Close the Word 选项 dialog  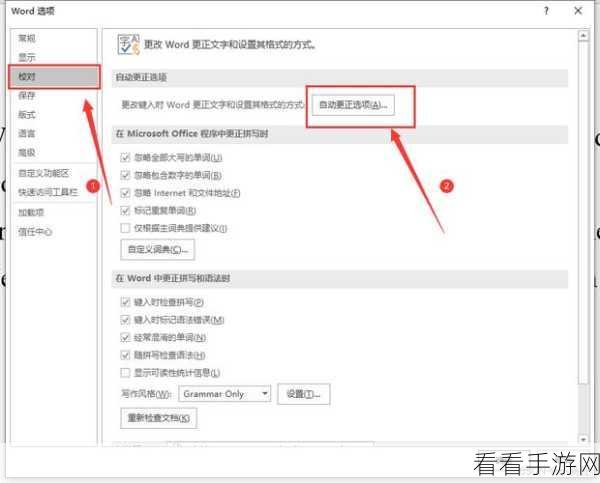(x=578, y=11)
